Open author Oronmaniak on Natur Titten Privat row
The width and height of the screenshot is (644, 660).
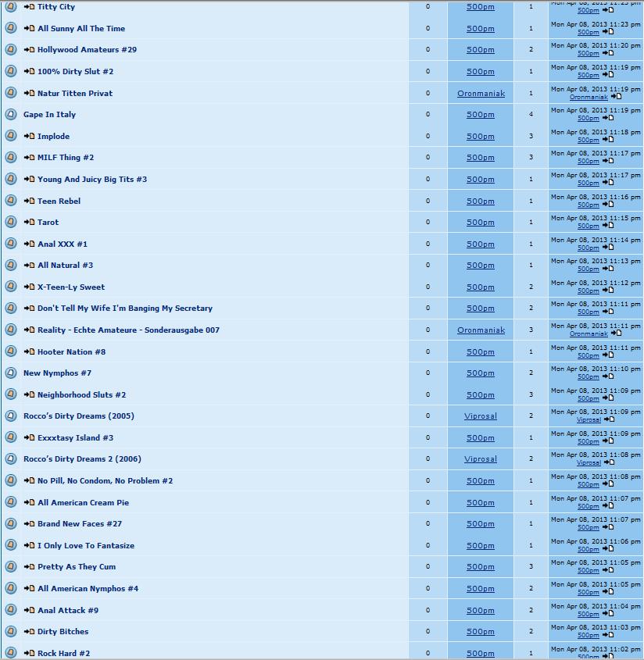[481, 94]
